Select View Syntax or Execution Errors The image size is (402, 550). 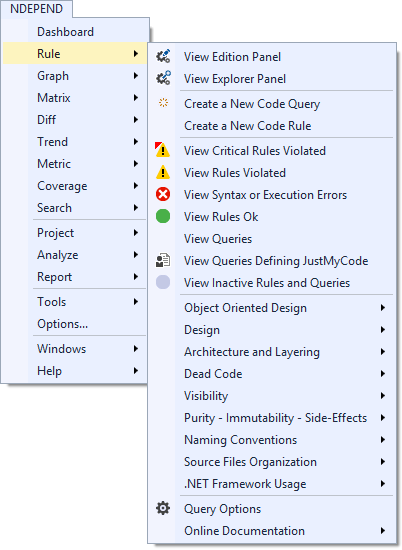[265, 195]
